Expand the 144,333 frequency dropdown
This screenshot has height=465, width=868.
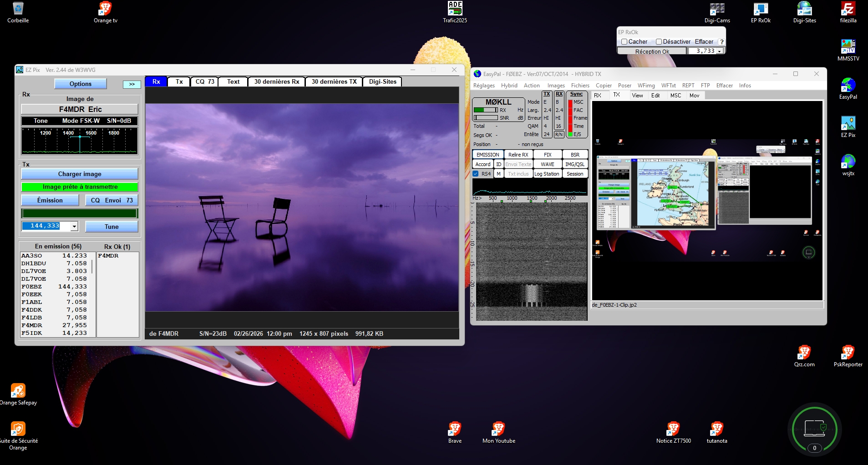click(x=74, y=227)
